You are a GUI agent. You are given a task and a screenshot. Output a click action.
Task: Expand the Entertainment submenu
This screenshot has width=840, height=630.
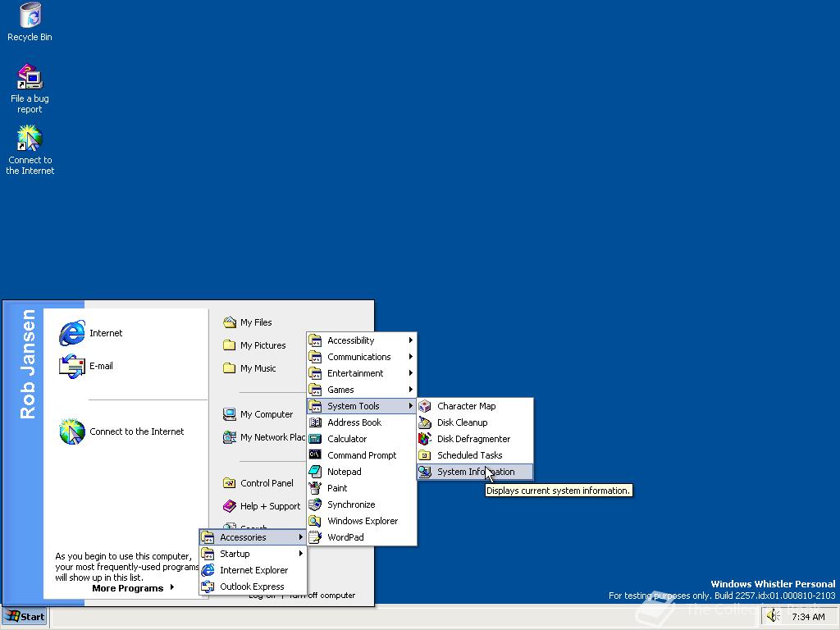(x=362, y=373)
